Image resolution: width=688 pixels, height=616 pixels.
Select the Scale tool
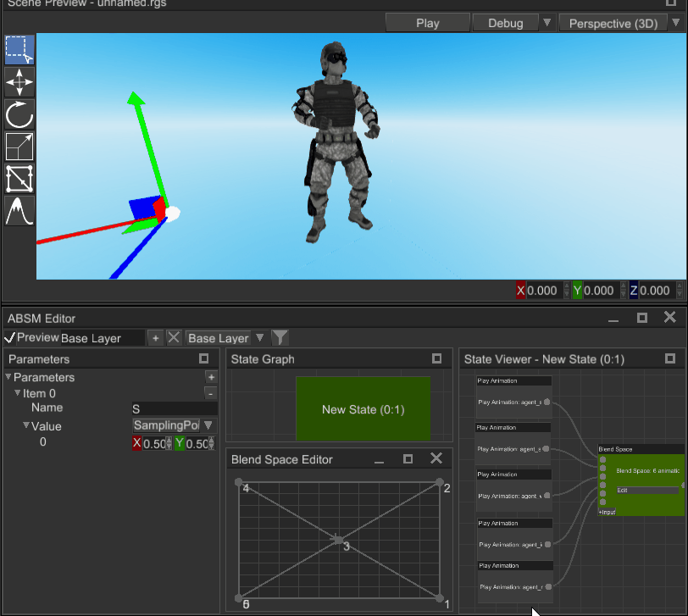pos(19,147)
